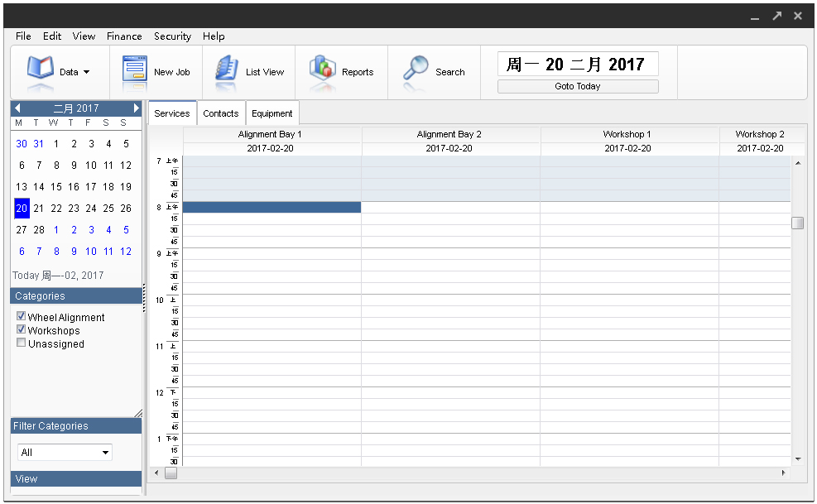Switch to the Equipment tab
Viewport: 817px width, 504px height.
272,113
